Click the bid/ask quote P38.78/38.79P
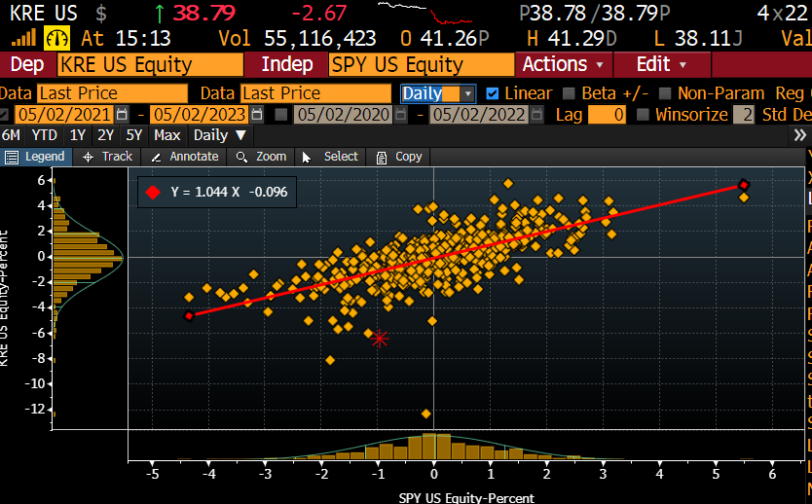Image resolution: width=812 pixels, height=504 pixels. [595, 13]
